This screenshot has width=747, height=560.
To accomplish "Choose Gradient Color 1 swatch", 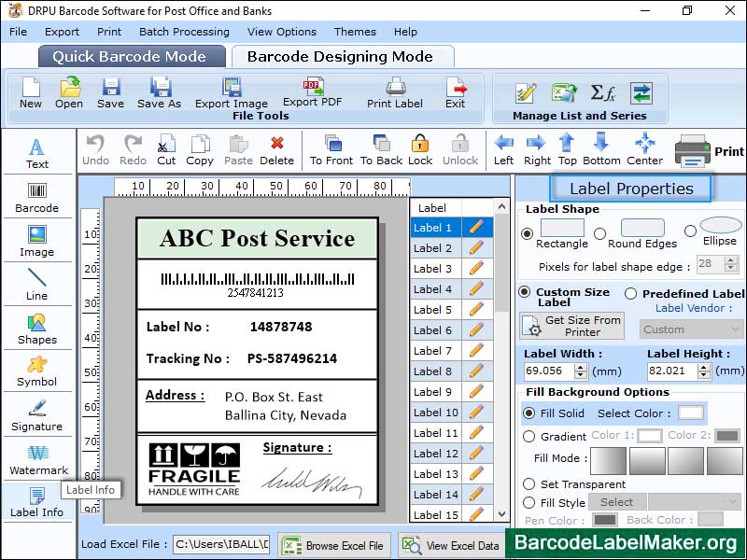I will [650, 435].
